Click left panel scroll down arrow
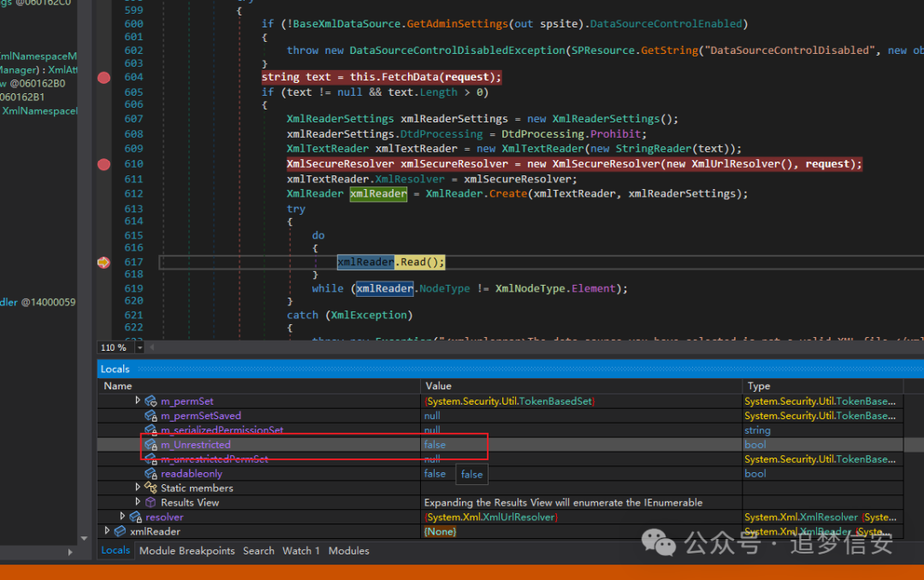Viewport: 924px width, 580px height. point(84,538)
